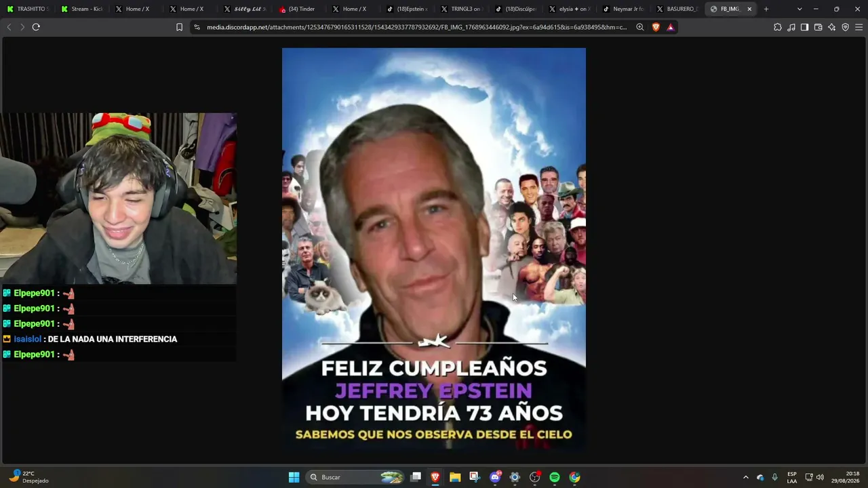Click the Brave VPN shield icon
The width and height of the screenshot is (868, 488).
click(x=845, y=27)
